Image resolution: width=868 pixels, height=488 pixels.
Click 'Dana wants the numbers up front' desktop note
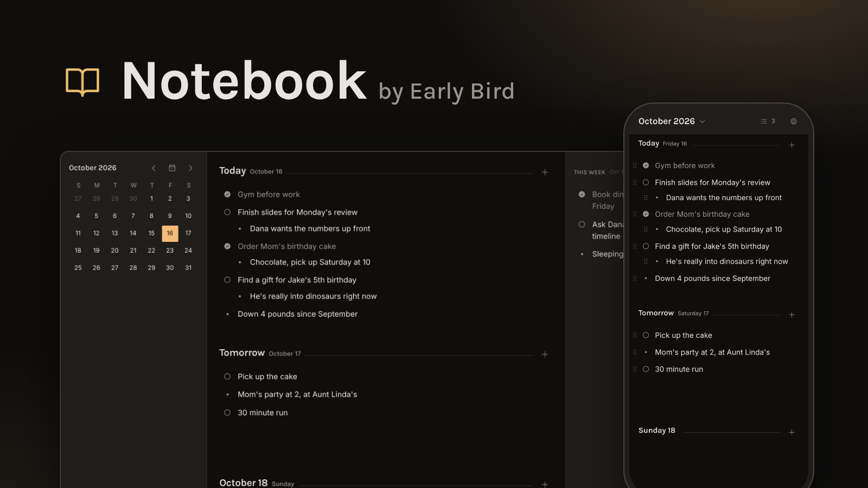[x=310, y=229]
